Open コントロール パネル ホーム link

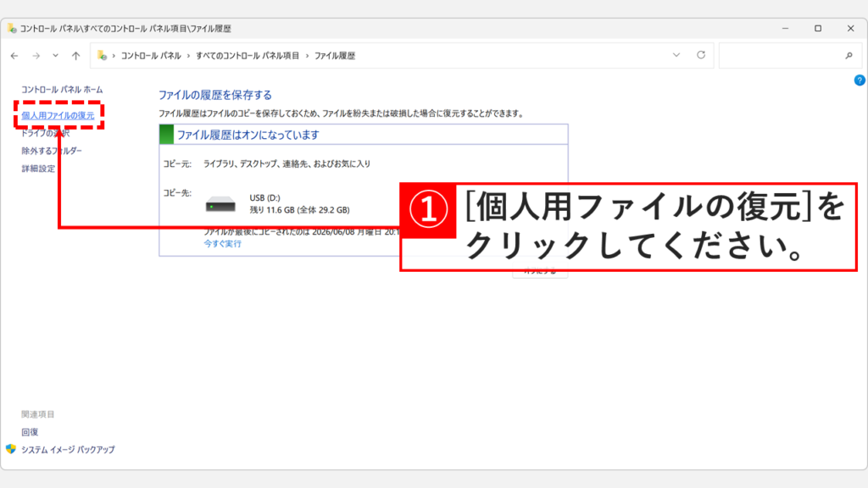click(62, 90)
